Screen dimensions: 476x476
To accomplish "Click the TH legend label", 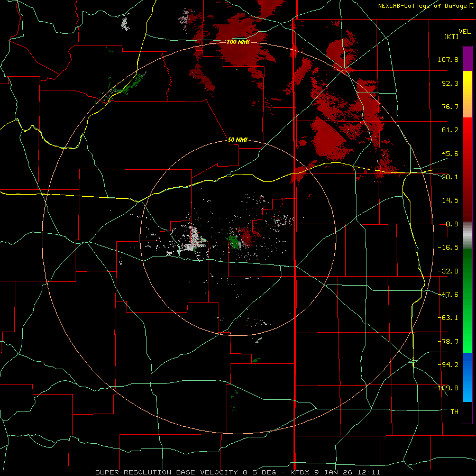I will pyautogui.click(x=454, y=412).
